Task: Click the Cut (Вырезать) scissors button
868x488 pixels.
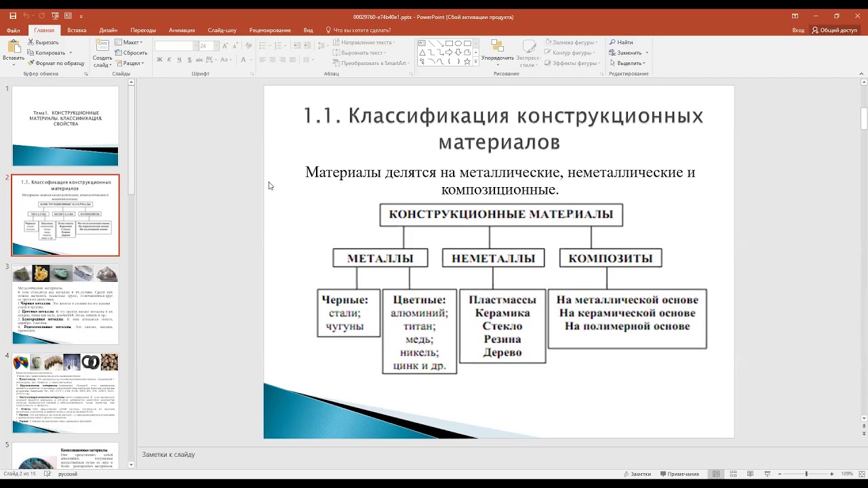Action: click(x=43, y=42)
